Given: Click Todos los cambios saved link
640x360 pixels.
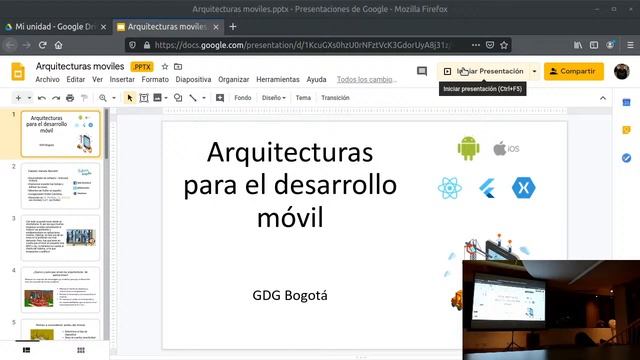Looking at the screenshot, I should [367, 80].
